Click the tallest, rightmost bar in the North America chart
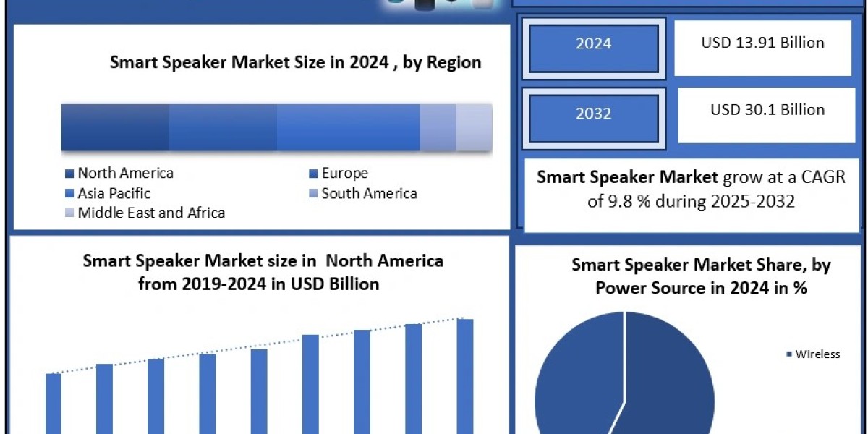The image size is (868, 434). point(465,376)
